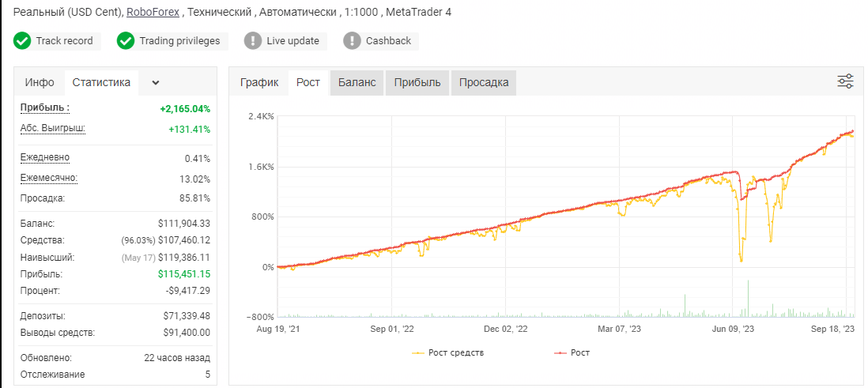Switch to the Баланс chart tab
868x388 pixels.
pyautogui.click(x=357, y=82)
